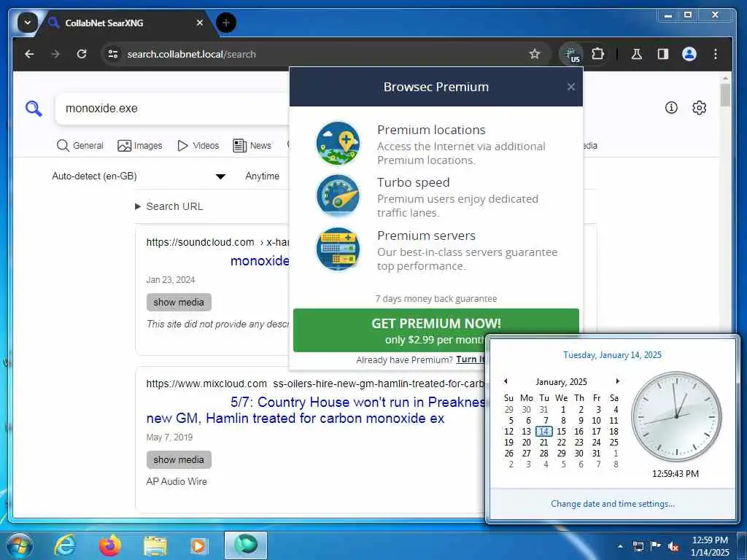Open the Chrome three-dot menu

click(x=715, y=54)
